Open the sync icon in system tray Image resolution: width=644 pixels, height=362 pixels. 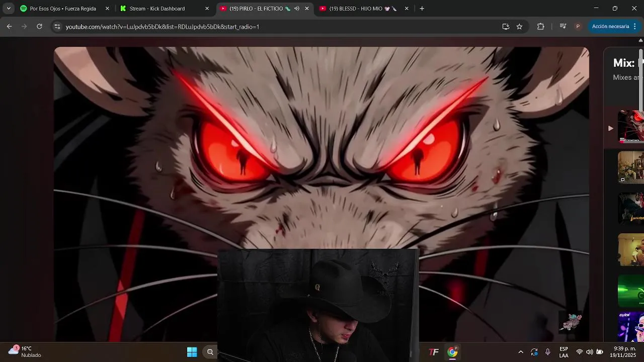click(534, 352)
